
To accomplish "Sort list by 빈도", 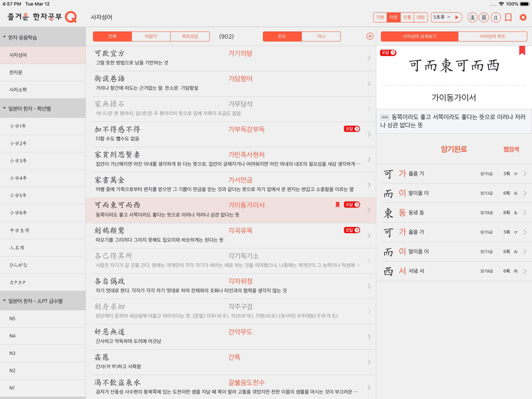I will (x=282, y=36).
